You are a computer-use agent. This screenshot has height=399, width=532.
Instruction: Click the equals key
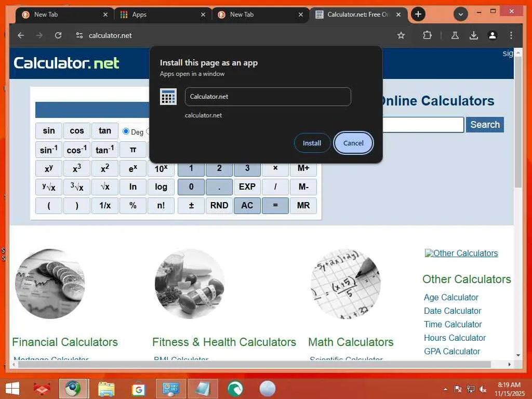[x=275, y=205]
